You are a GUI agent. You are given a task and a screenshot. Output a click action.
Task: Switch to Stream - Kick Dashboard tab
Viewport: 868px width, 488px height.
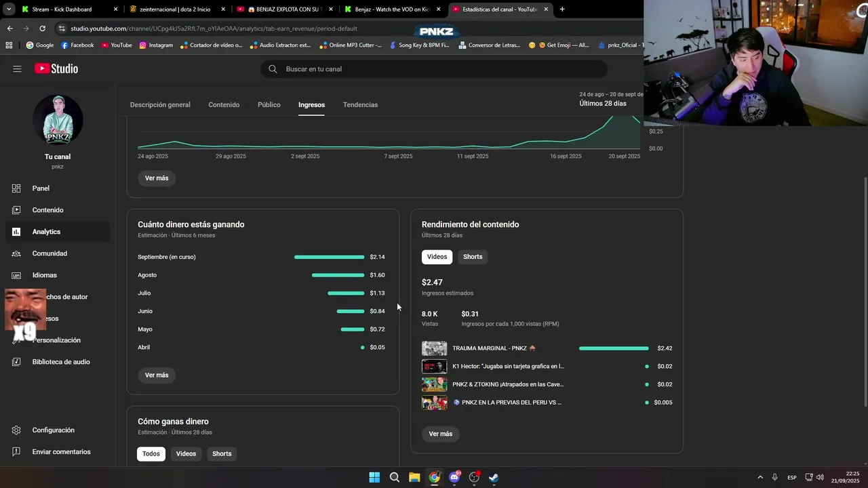[x=68, y=9]
